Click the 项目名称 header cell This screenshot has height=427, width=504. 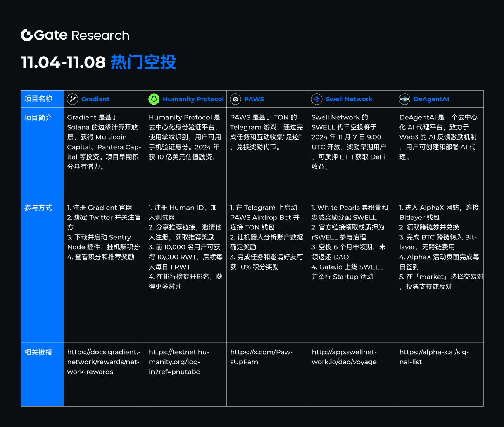point(39,99)
